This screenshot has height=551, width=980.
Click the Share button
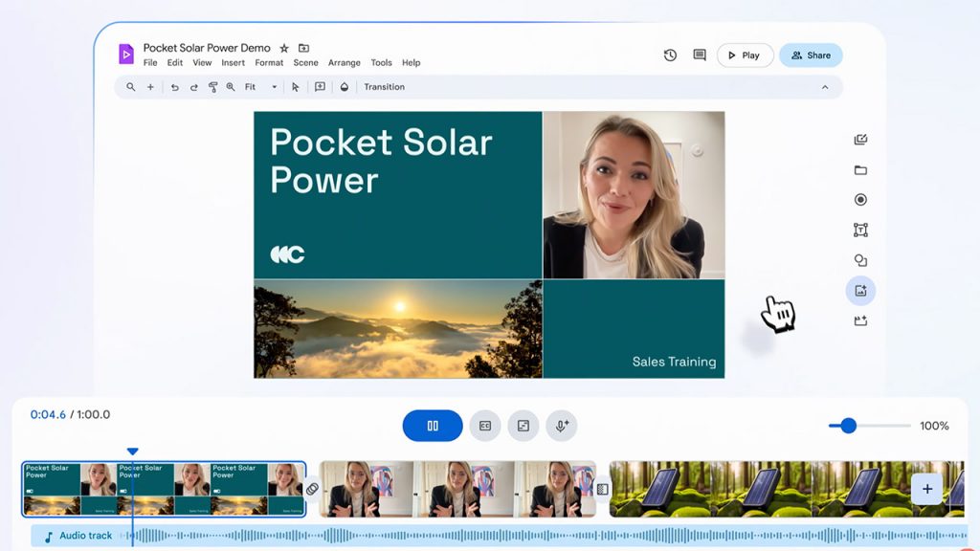[x=811, y=55]
